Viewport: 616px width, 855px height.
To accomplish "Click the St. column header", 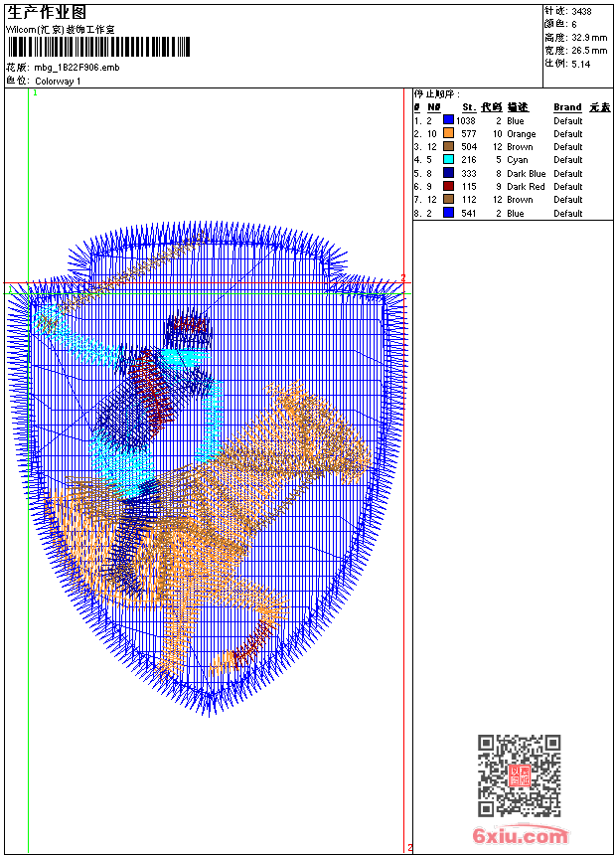I will (x=468, y=107).
